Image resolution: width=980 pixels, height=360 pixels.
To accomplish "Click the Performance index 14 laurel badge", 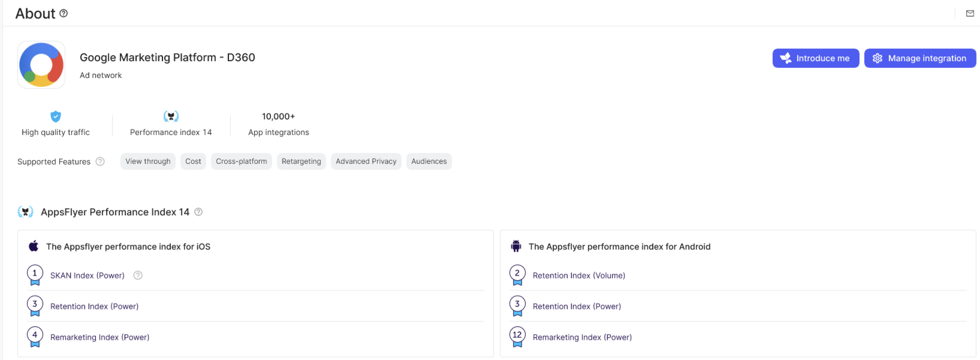I will click(171, 116).
